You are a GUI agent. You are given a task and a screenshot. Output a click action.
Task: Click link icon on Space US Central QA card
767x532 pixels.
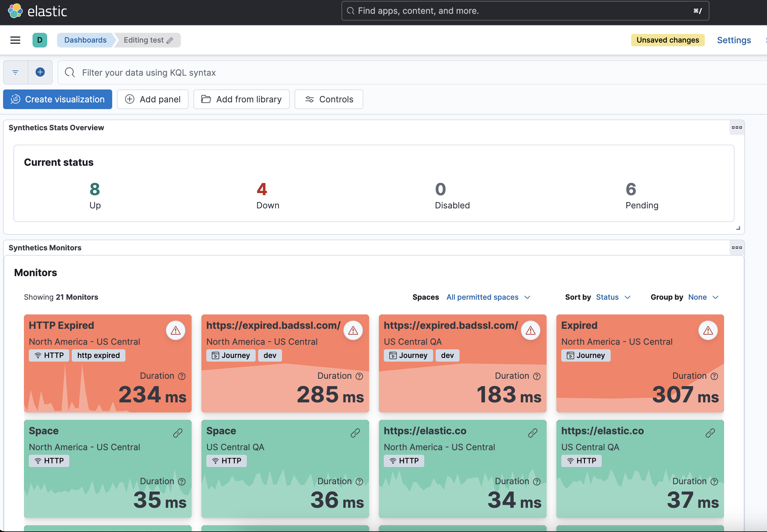[x=355, y=433]
